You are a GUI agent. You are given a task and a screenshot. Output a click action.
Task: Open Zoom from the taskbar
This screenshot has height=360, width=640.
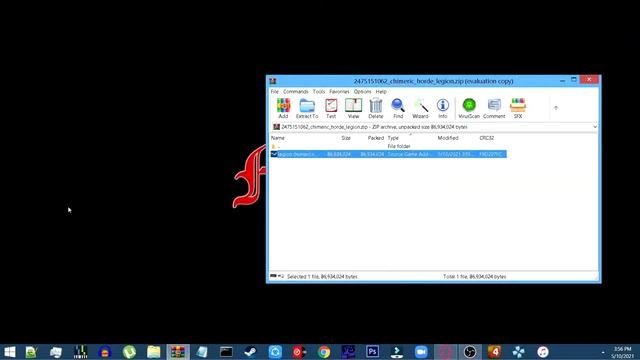[x=421, y=352]
